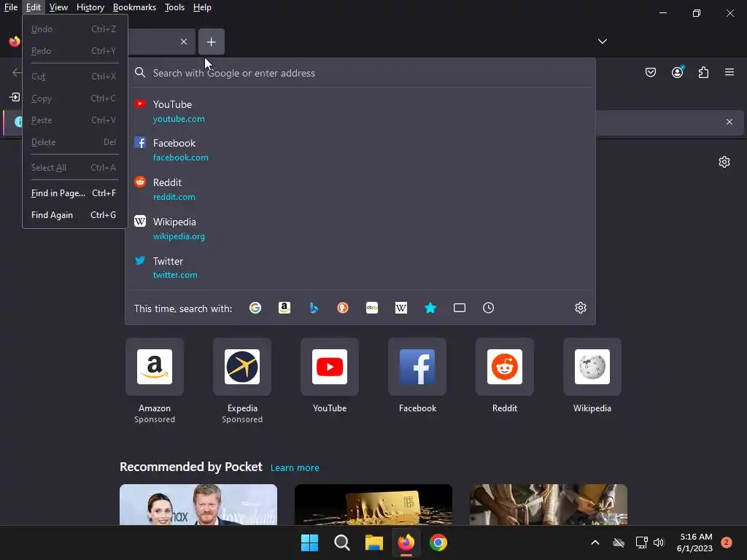Save page to Pocket icon
This screenshot has width=747, height=560.
pos(650,72)
